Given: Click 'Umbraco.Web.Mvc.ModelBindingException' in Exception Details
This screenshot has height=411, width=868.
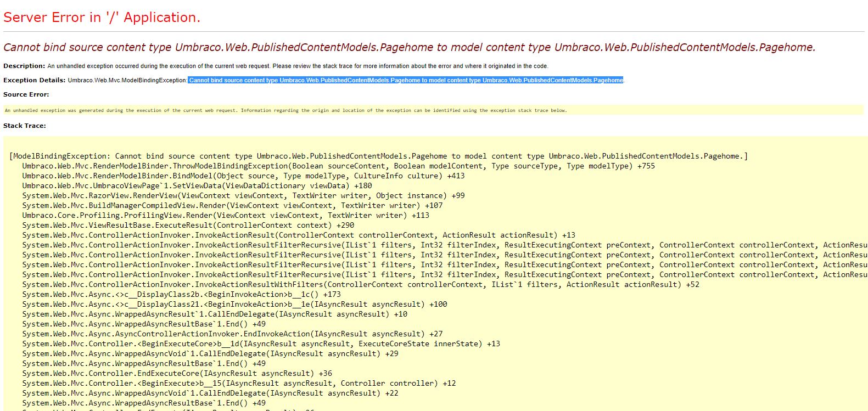Looking at the screenshot, I should click(127, 80).
